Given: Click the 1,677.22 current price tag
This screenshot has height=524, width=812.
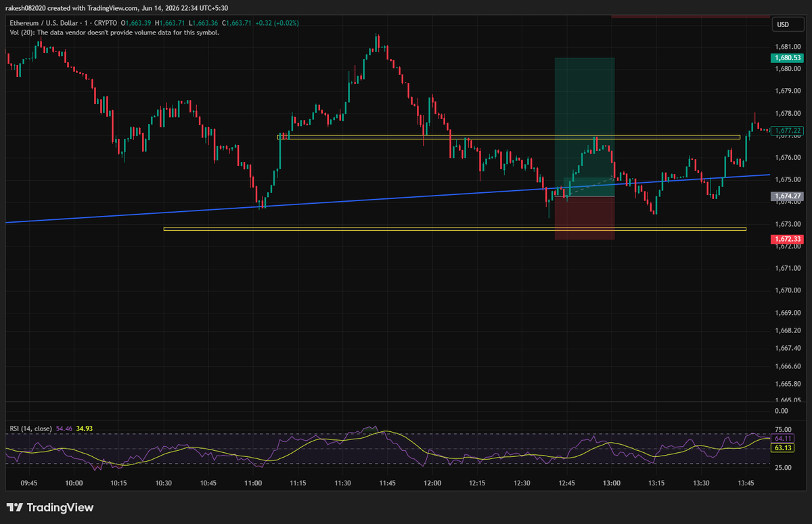Looking at the screenshot, I should pyautogui.click(x=788, y=130).
